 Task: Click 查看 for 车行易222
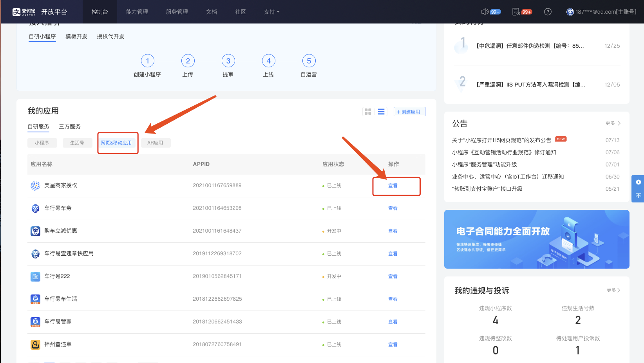click(393, 276)
